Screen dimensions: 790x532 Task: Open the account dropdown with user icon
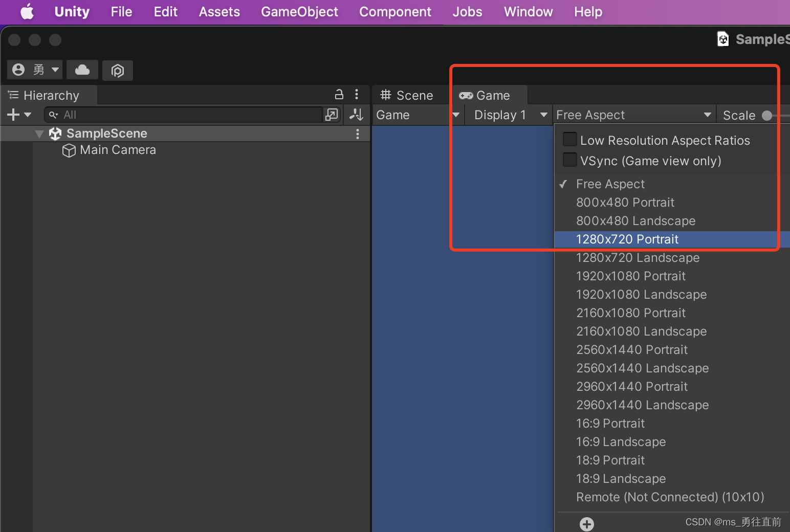point(35,70)
